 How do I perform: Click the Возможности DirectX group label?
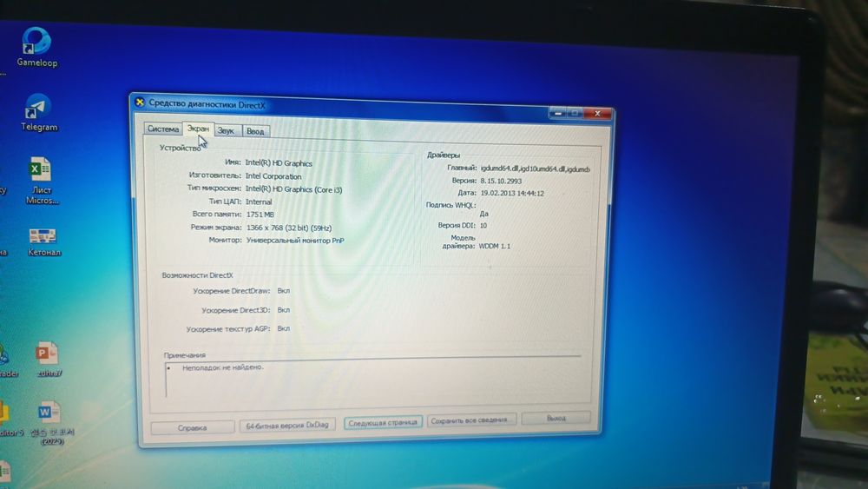coord(197,274)
